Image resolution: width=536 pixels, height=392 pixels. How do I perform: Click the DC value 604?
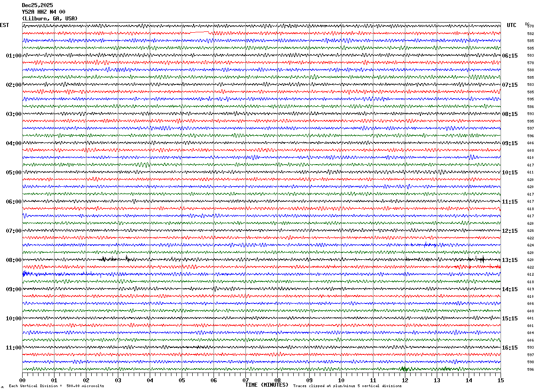click(530, 333)
